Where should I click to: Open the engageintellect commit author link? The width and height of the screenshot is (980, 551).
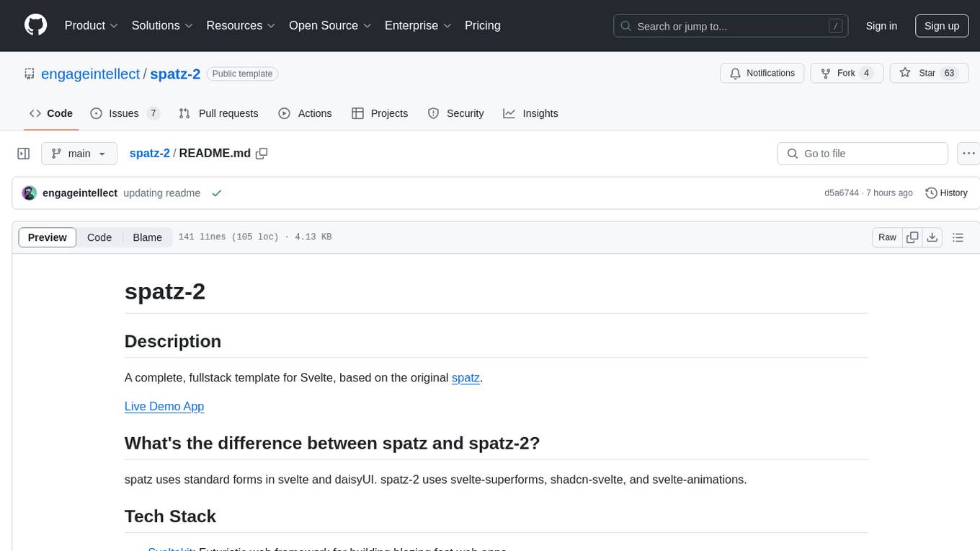click(x=80, y=193)
